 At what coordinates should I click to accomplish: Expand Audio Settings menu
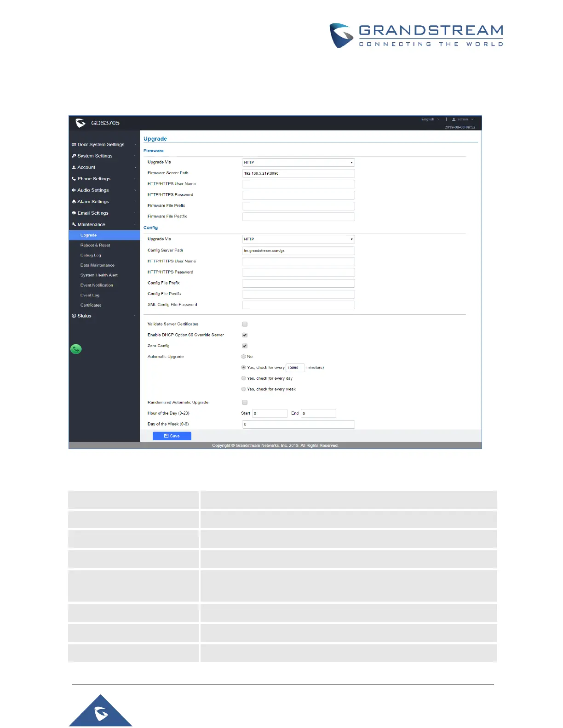(104, 190)
